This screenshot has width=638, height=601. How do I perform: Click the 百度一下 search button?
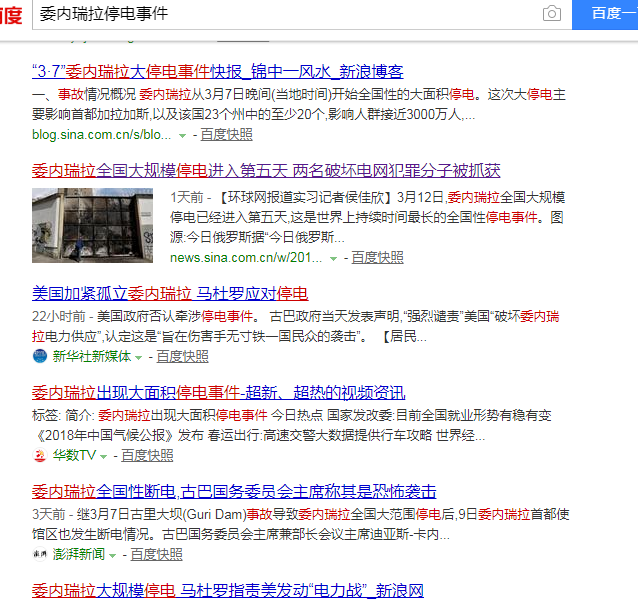click(x=605, y=15)
